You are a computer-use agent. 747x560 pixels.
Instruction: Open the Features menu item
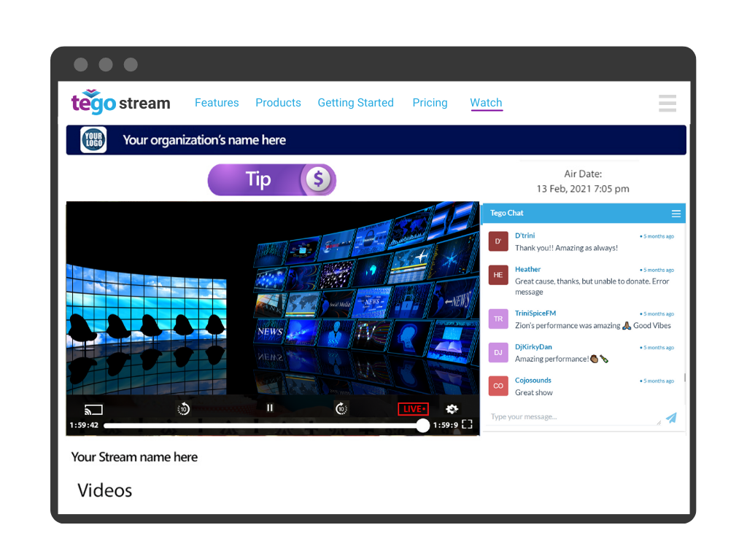tap(217, 103)
